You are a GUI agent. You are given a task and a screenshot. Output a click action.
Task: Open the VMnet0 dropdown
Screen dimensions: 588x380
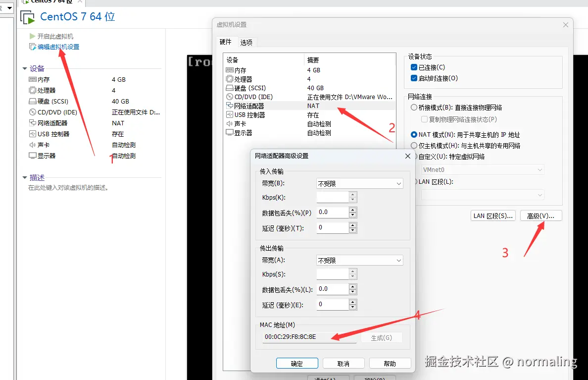coord(483,170)
